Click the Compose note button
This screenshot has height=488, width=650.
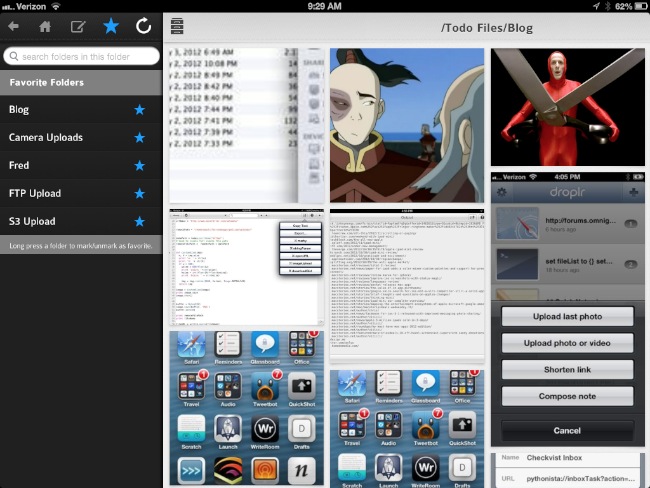coord(567,396)
